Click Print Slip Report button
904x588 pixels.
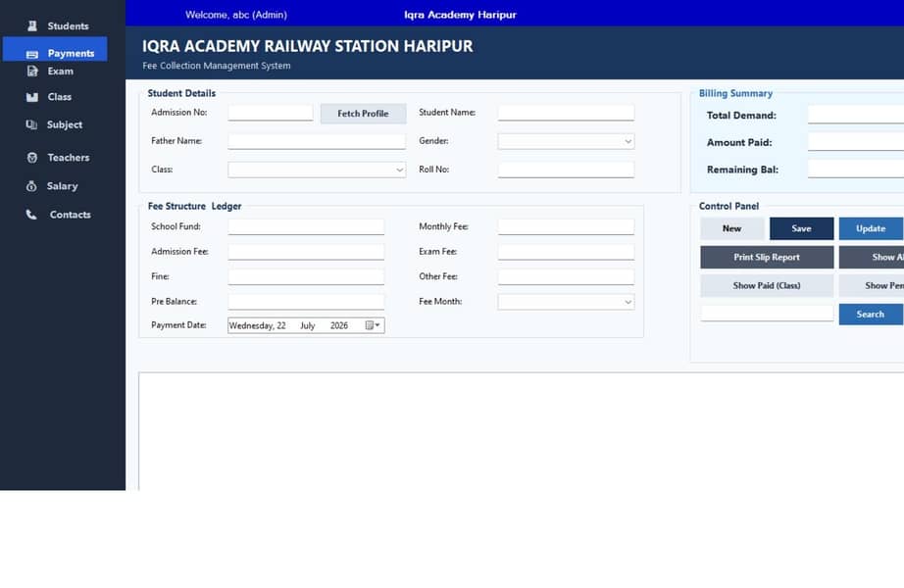point(767,257)
